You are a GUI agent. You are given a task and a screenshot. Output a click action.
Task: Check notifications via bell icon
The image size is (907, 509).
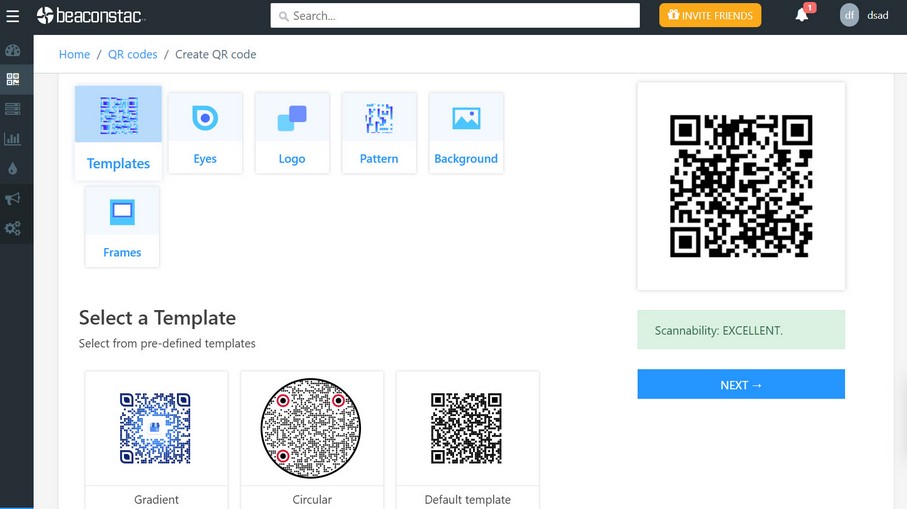(x=801, y=15)
